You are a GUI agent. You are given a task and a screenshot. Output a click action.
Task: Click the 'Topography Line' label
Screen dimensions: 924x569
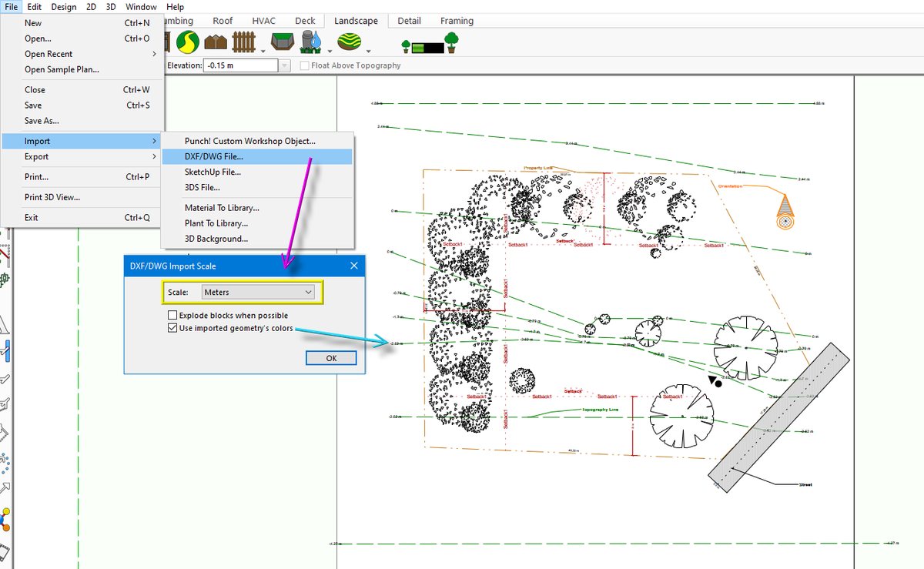tap(601, 410)
